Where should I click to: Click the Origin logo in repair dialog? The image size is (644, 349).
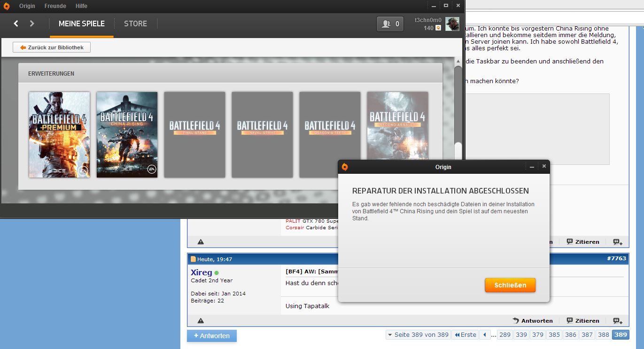pyautogui.click(x=345, y=167)
